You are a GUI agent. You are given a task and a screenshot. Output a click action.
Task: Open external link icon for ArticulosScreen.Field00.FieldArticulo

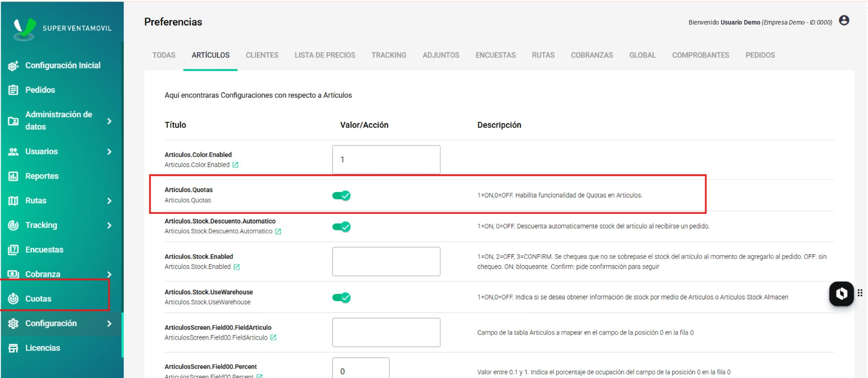273,338
